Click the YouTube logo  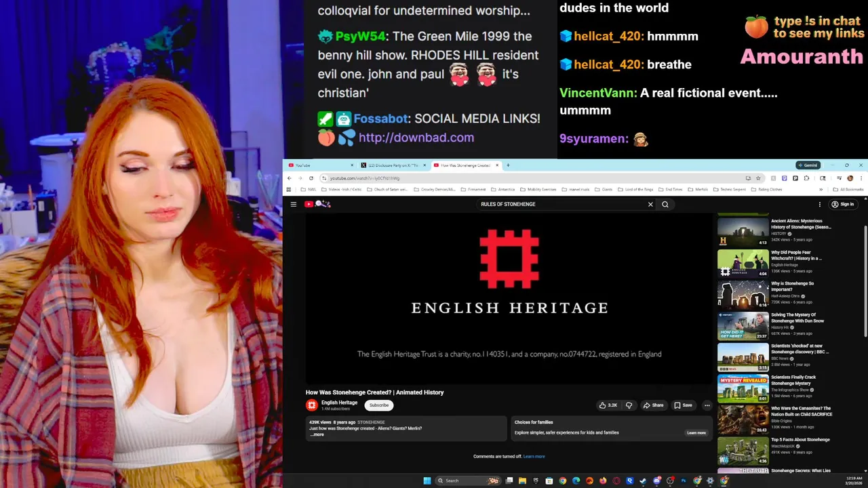coord(317,204)
